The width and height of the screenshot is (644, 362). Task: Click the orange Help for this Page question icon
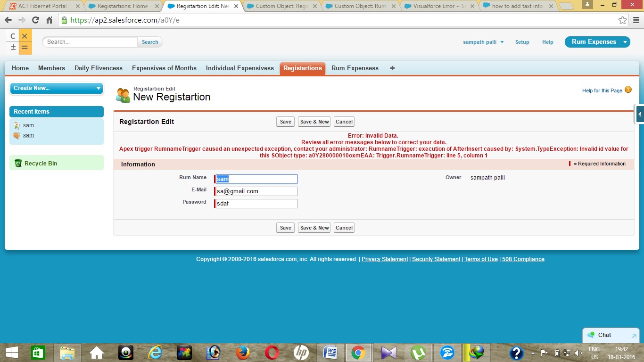click(x=628, y=90)
